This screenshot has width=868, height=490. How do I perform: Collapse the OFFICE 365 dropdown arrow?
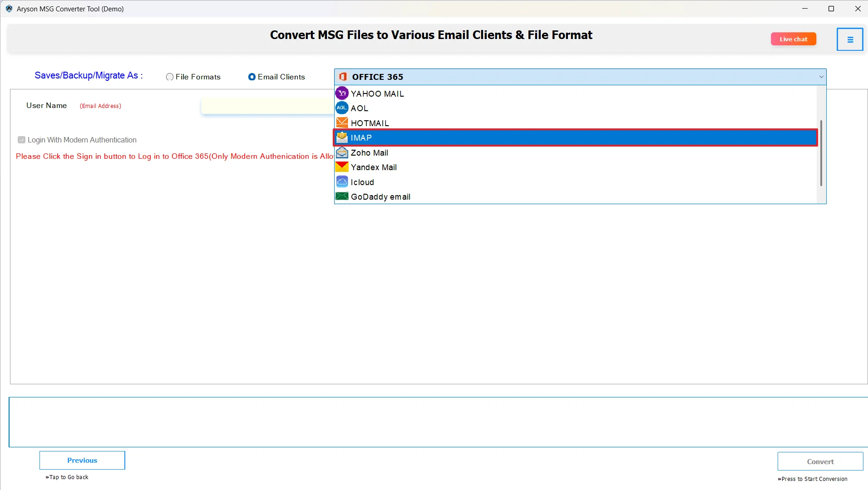tap(821, 77)
